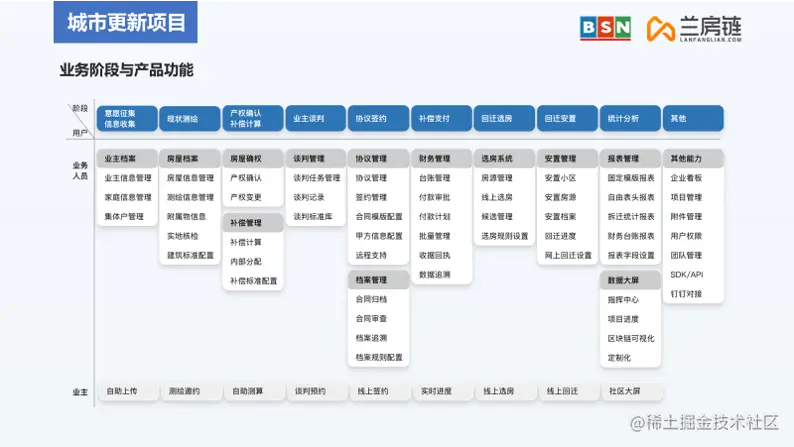Image resolution: width=794 pixels, height=447 pixels.
Task: Select 集体户管理 item
Action: tap(124, 217)
